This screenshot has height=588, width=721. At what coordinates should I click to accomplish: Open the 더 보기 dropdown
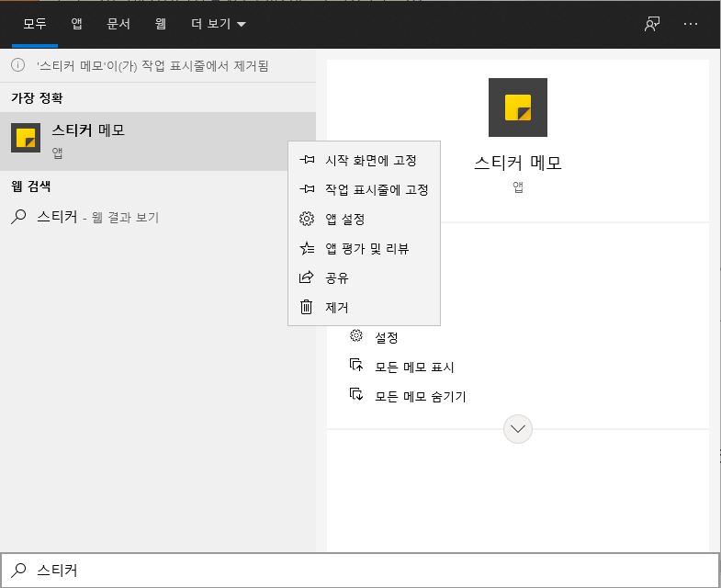[x=219, y=24]
